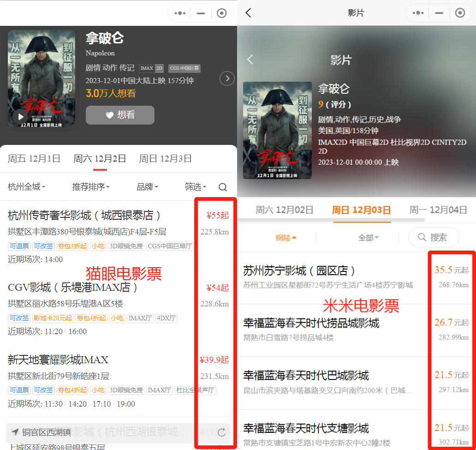This screenshot has width=476, height=450.
Task: Toggle the 想看 heart button
Action: tap(120, 115)
